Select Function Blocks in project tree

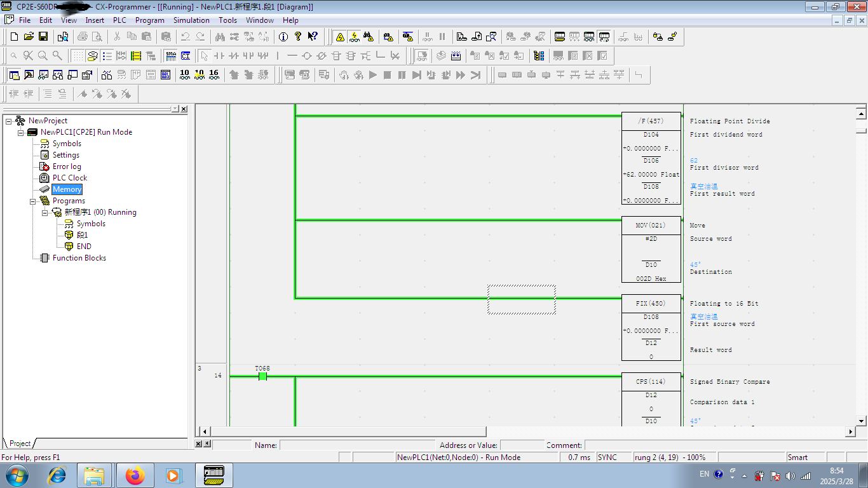(x=79, y=258)
